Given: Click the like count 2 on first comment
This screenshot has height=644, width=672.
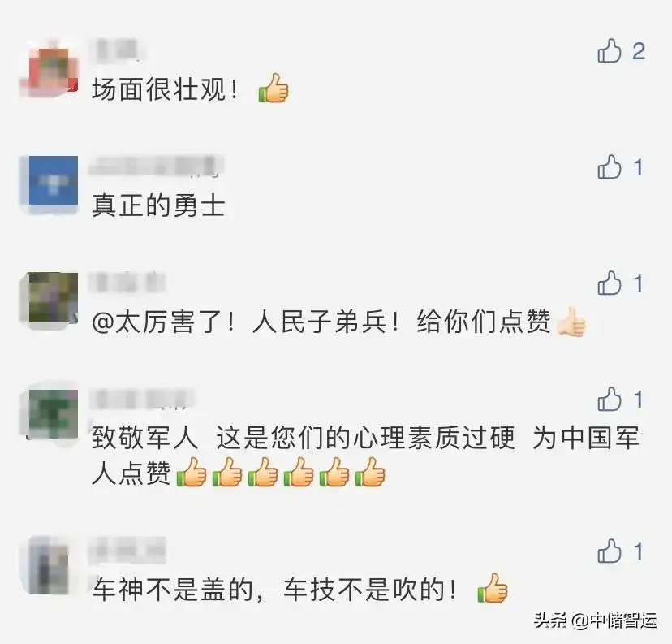Looking at the screenshot, I should [639, 51].
